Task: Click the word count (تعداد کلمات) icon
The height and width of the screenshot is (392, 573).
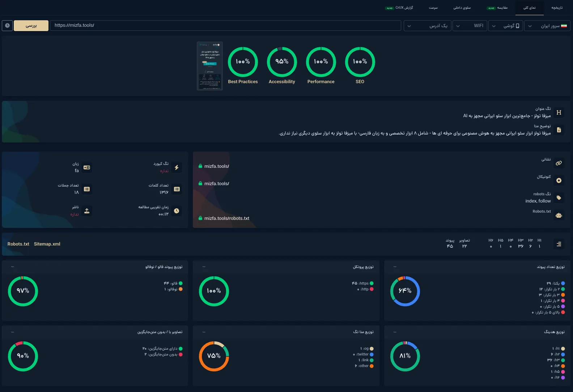Action: (177, 189)
